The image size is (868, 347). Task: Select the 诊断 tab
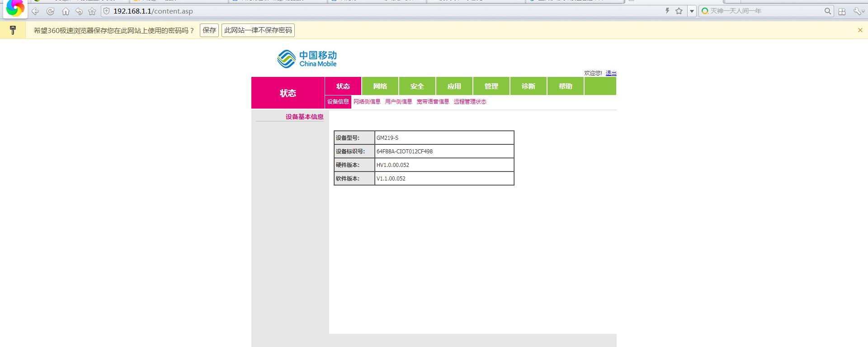[x=528, y=86]
